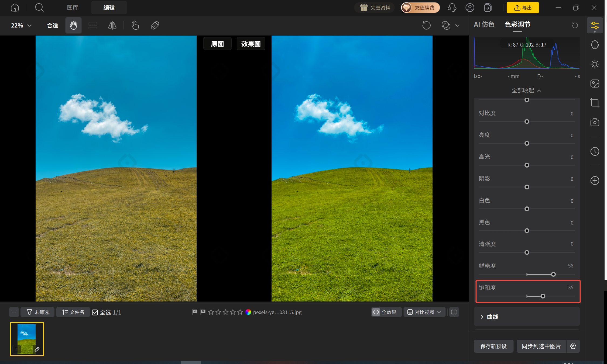Reset adjustments with the panel reset arrow
The height and width of the screenshot is (364, 607).
pyautogui.click(x=575, y=25)
